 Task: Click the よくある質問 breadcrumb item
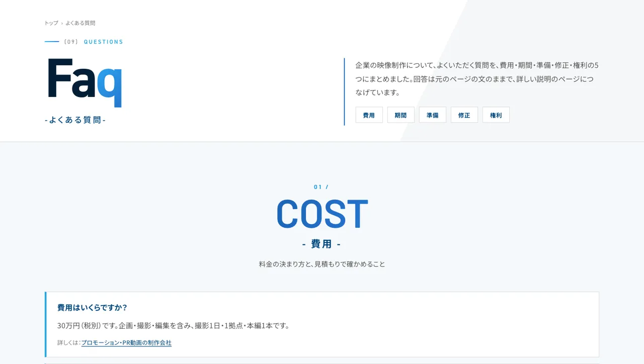[x=80, y=23]
